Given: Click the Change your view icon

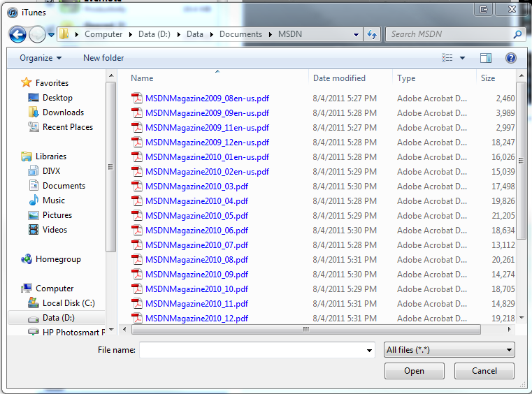Looking at the screenshot, I should click(447, 58).
